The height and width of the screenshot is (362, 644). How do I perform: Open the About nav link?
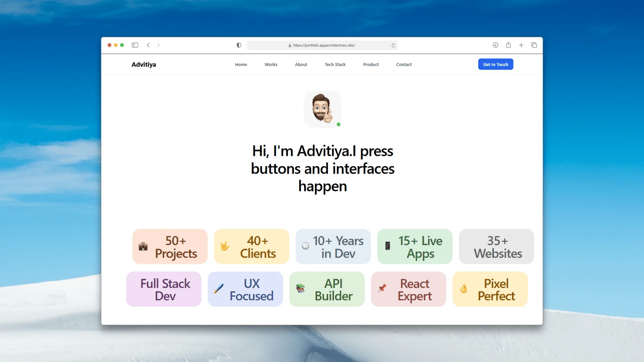(301, 64)
